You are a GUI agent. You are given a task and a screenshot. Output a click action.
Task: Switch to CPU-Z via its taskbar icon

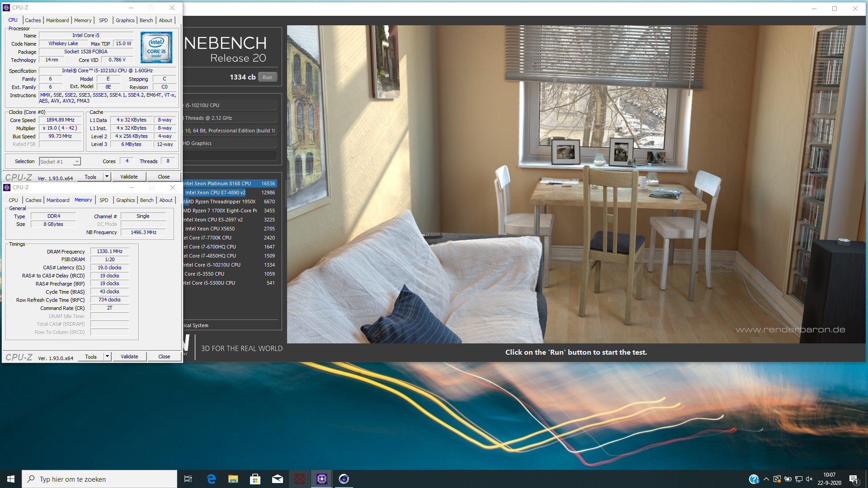tap(322, 479)
